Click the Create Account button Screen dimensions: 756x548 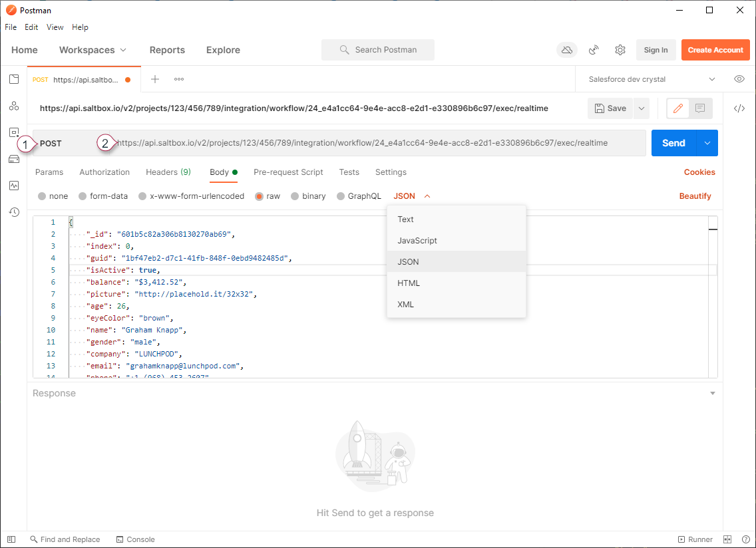click(715, 50)
